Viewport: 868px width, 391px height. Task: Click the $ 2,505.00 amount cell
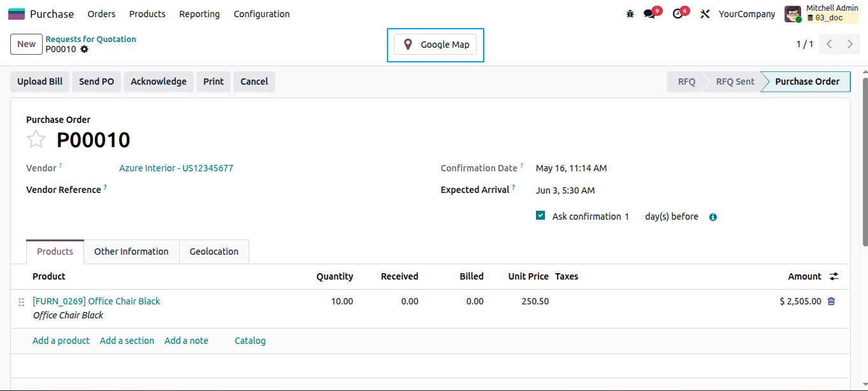[x=800, y=301]
